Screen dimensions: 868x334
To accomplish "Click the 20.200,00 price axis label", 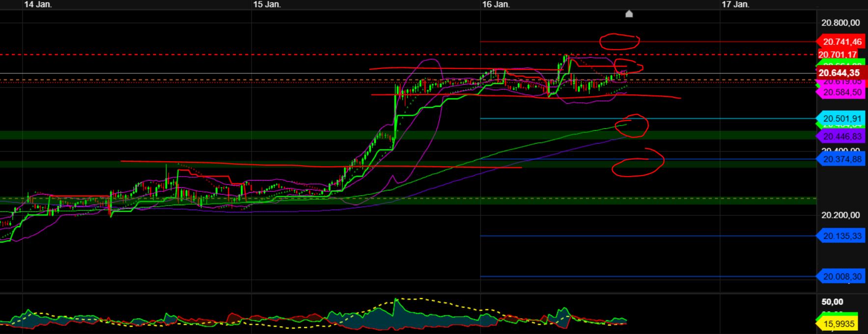I will (x=840, y=215).
